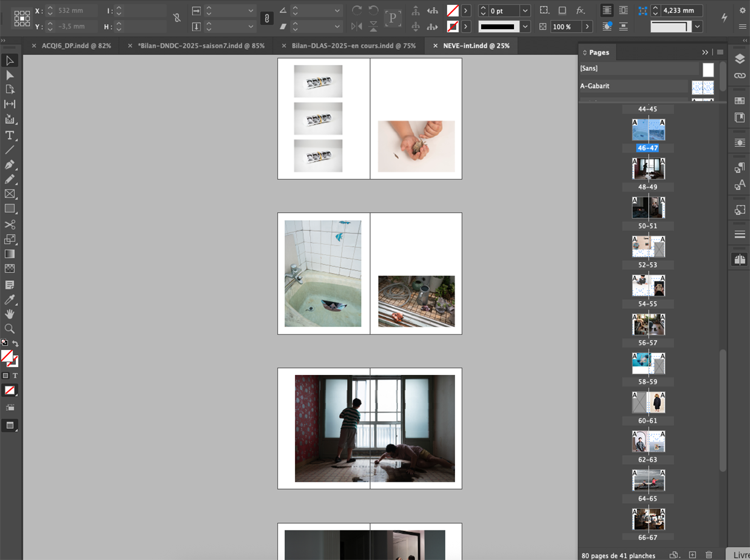
Task: Select the Content Collector tool
Action: [10, 119]
